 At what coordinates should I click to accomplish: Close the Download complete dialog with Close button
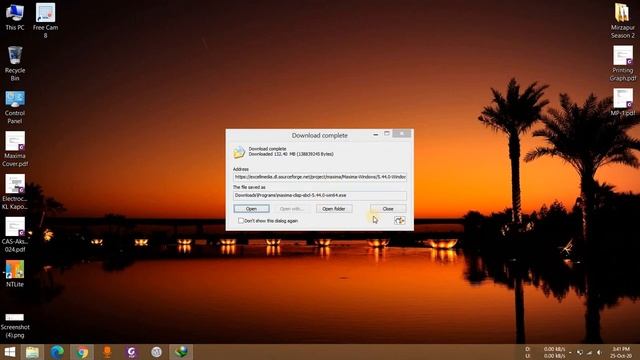(388, 209)
